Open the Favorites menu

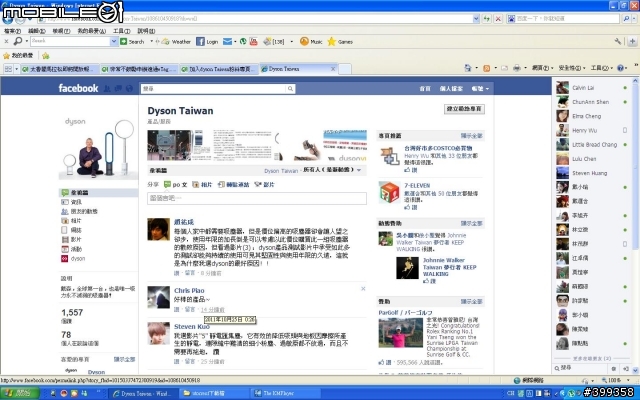coord(91,31)
